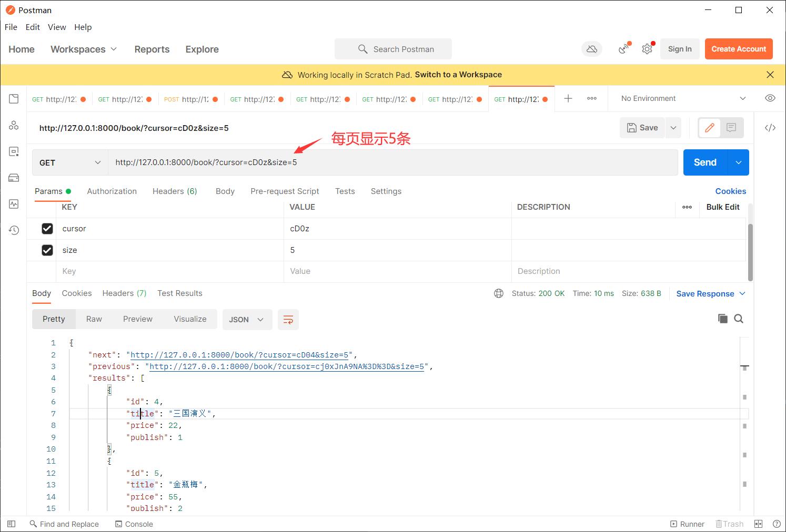786x532 pixels.
Task: Click the Save button
Action: 643,128
